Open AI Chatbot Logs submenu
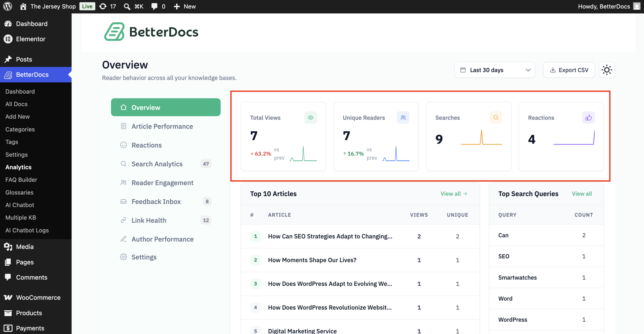Screen dimensions: 644x334 click(27, 230)
